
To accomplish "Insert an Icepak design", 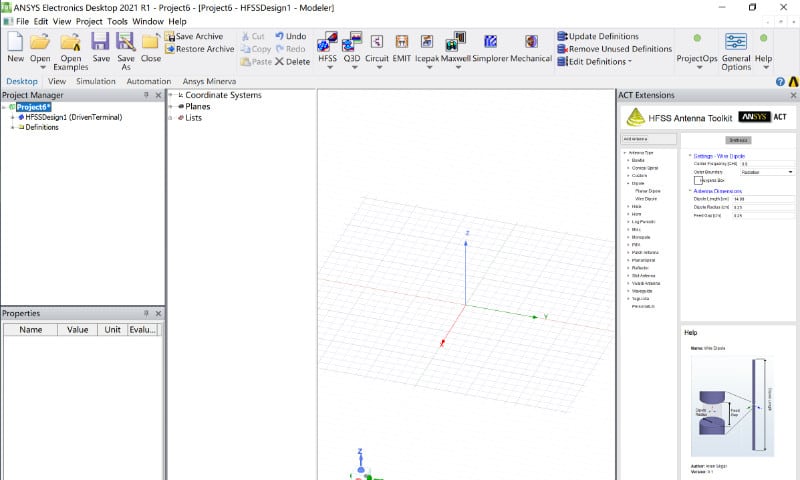I will (x=427, y=42).
